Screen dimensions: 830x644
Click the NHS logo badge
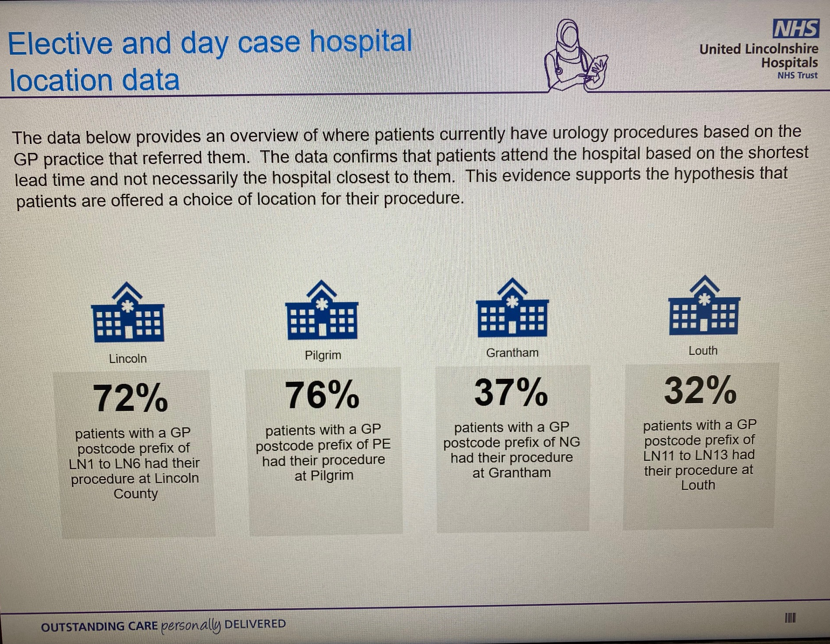click(x=796, y=29)
